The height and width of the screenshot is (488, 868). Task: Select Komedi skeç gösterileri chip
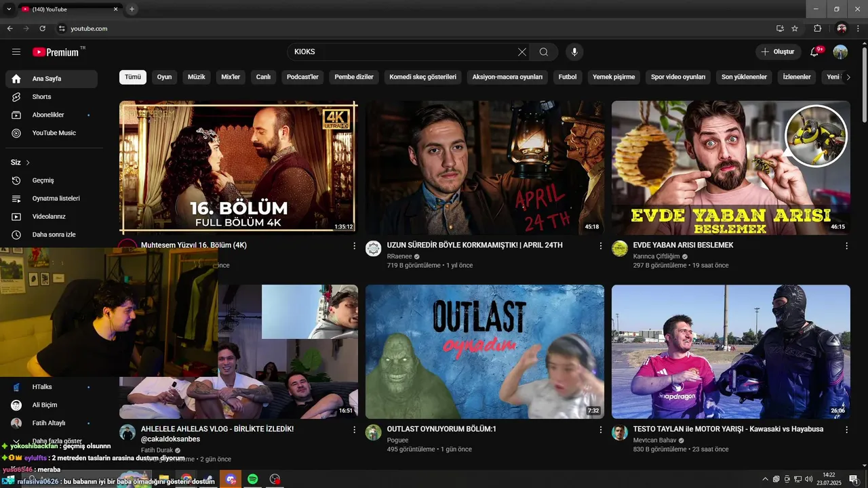click(x=423, y=77)
